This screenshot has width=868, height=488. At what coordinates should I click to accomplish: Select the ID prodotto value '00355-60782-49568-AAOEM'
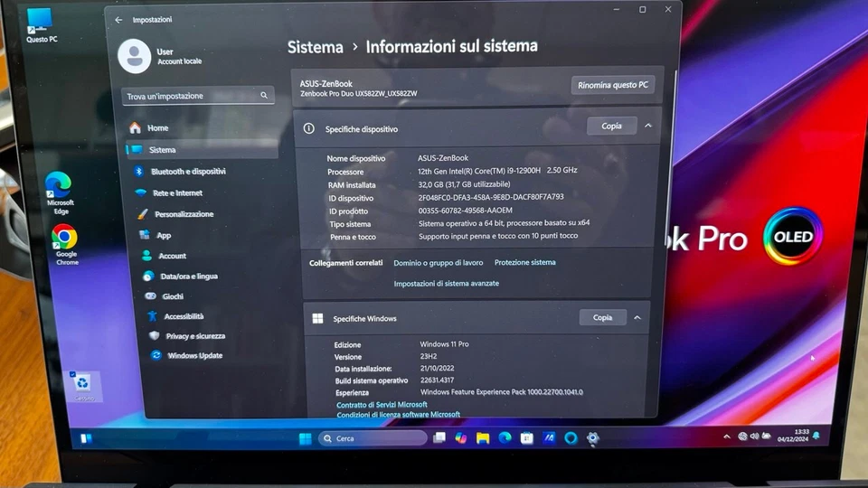click(466, 211)
